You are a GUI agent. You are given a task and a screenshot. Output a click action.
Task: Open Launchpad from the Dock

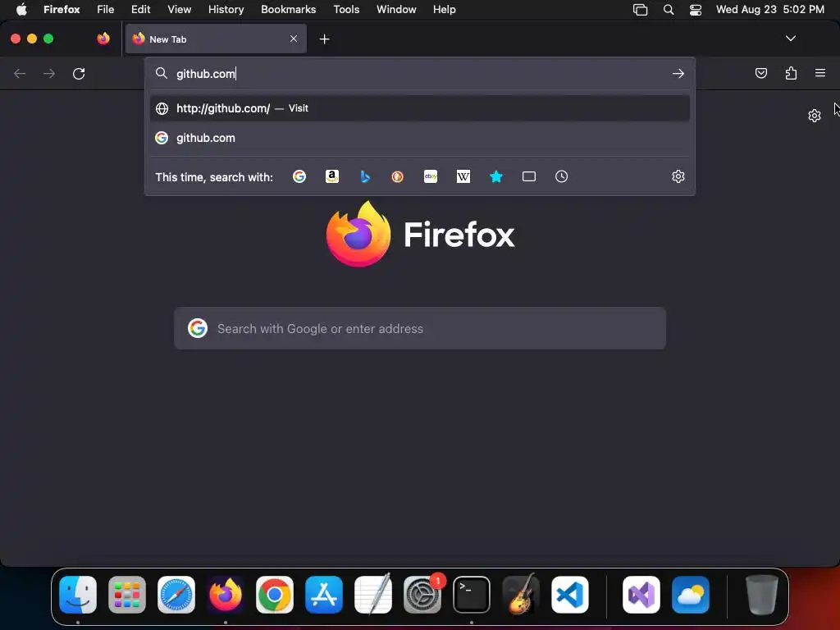(x=127, y=595)
